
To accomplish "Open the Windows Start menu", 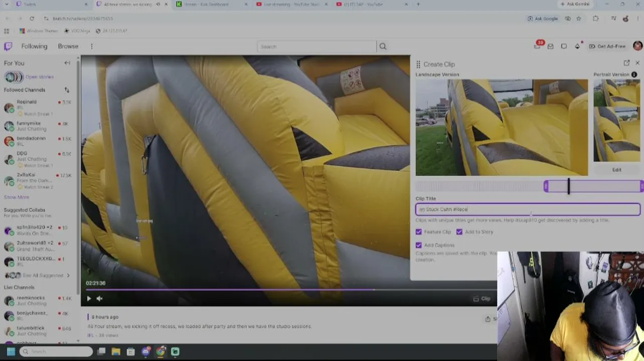I will pos(11,351).
